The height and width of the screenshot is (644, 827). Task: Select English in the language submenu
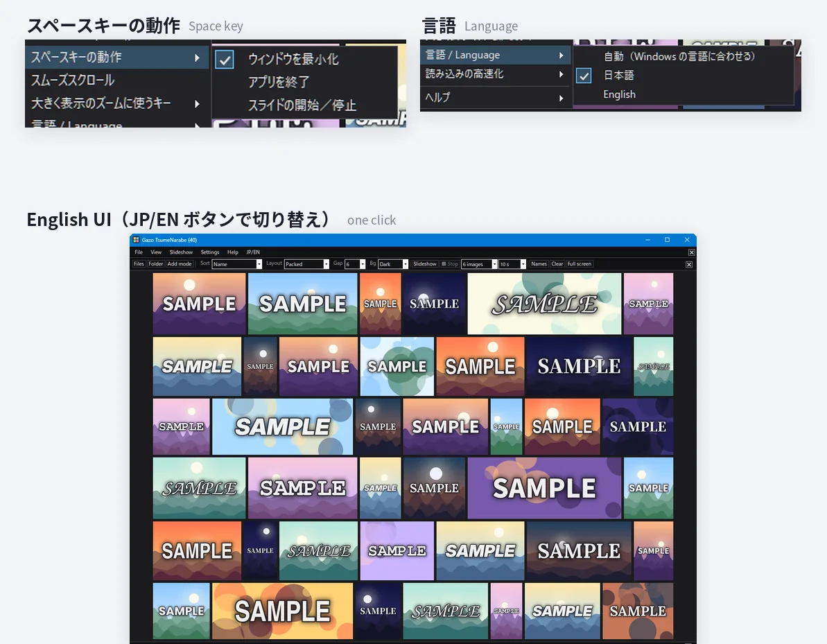(x=619, y=94)
